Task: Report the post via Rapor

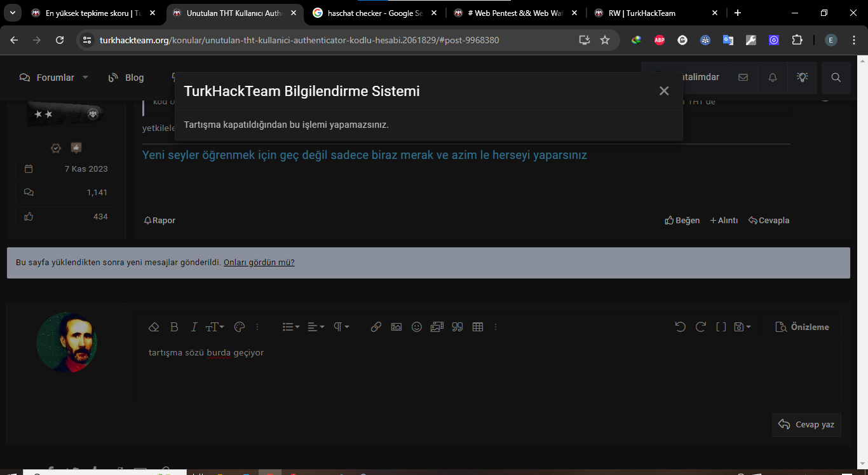Action: coord(159,220)
